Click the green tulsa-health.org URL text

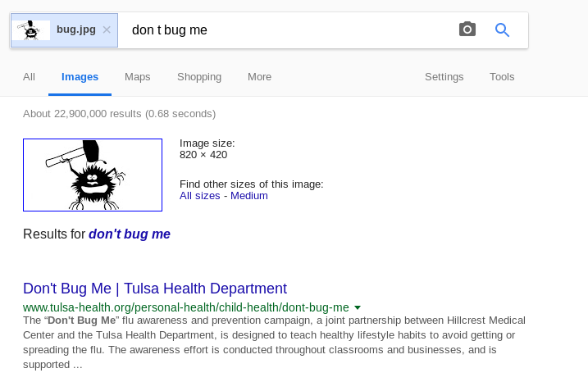pos(186,307)
